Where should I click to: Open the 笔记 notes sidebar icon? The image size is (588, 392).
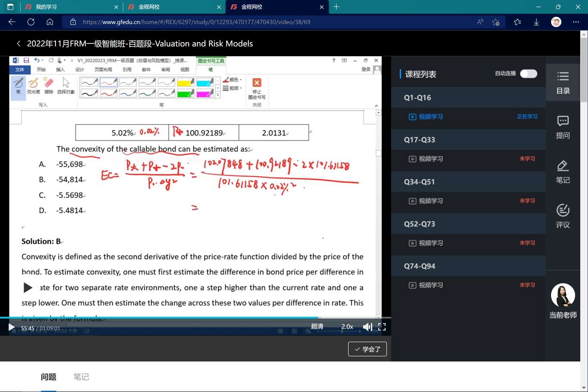pyautogui.click(x=563, y=172)
